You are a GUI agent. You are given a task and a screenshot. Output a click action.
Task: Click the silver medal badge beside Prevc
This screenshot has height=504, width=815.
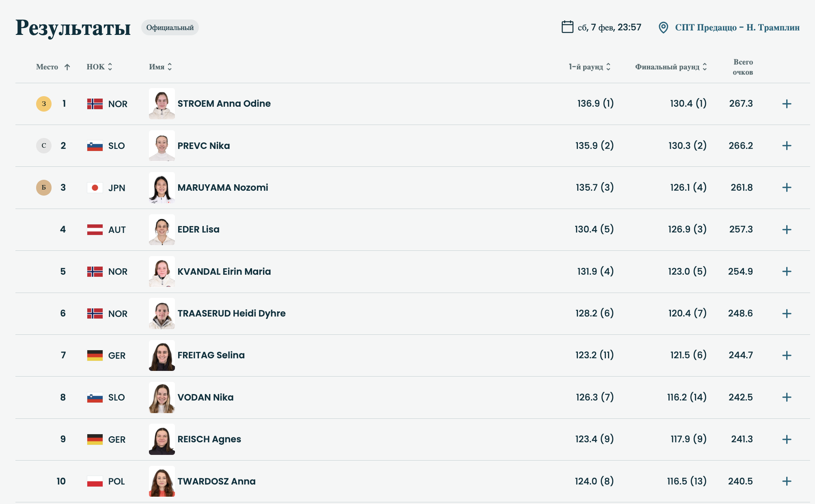tap(44, 146)
